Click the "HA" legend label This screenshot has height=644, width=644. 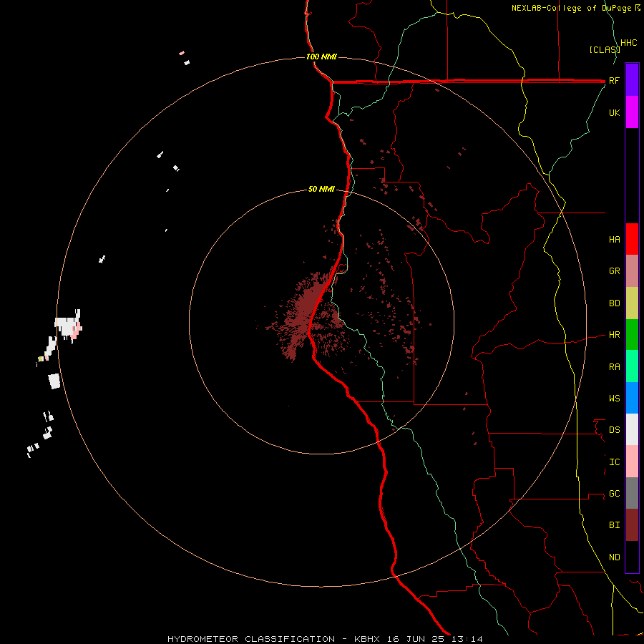(x=615, y=240)
